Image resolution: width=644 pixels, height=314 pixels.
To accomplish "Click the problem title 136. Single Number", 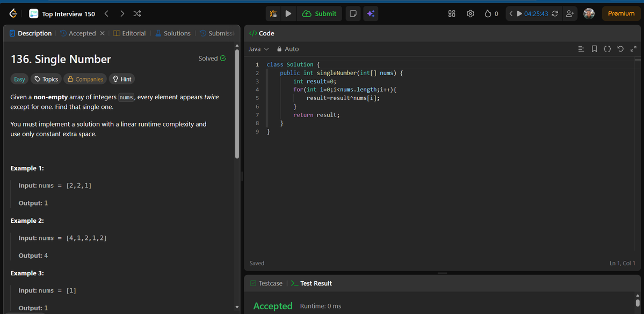I will [61, 59].
